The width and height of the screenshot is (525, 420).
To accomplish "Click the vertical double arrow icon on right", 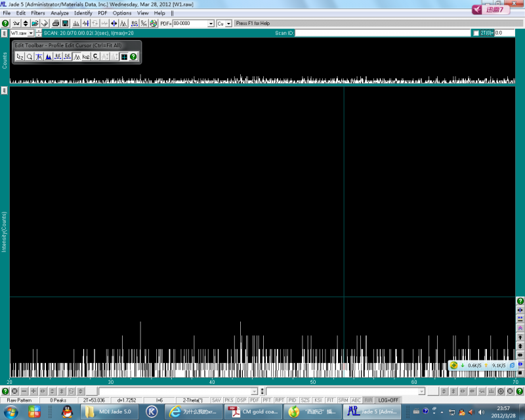I will click(520, 346).
